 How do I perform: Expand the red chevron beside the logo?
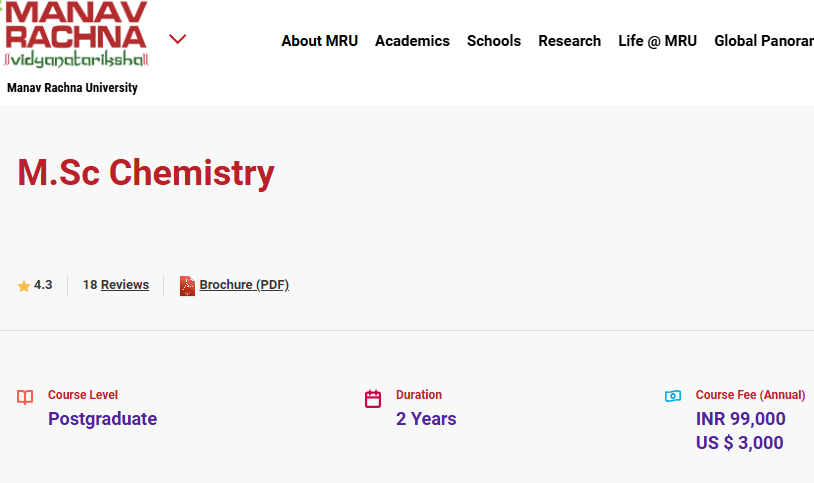(178, 39)
